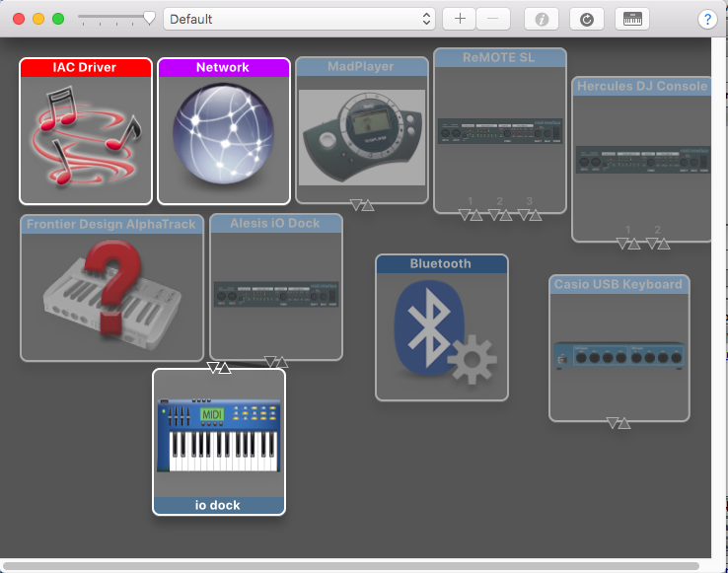Select the Casio USB Keyboard interface icon

619,356
